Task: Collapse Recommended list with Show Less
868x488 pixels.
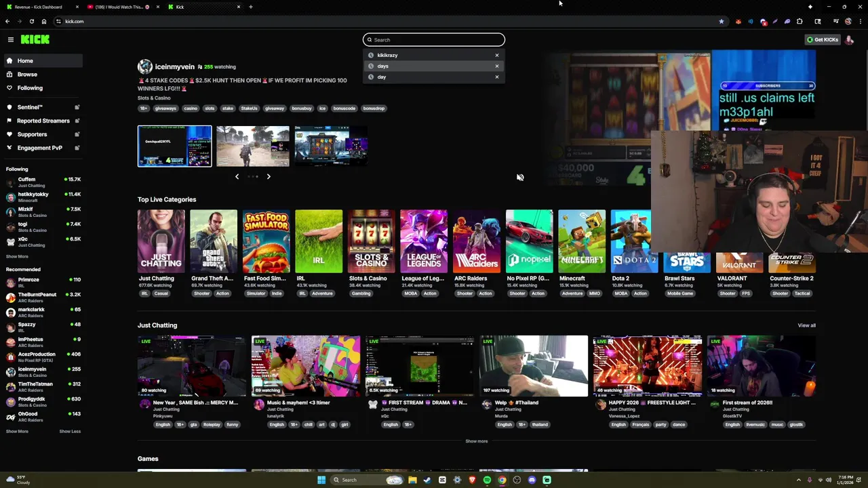Action: click(x=70, y=432)
